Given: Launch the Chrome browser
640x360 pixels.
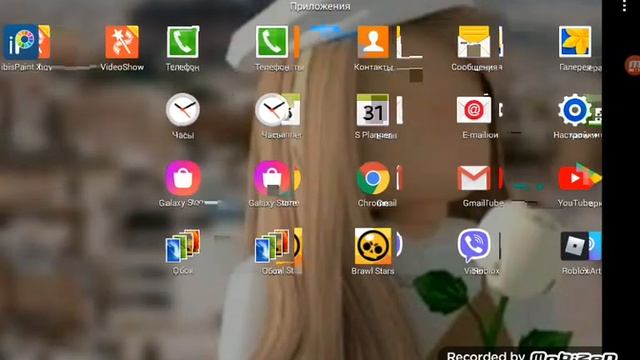Looking at the screenshot, I should coord(373,178).
